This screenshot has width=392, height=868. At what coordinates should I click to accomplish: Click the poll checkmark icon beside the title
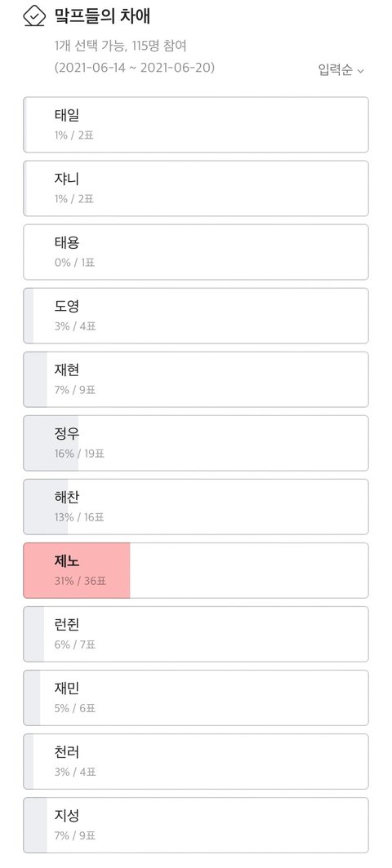pos(34,16)
